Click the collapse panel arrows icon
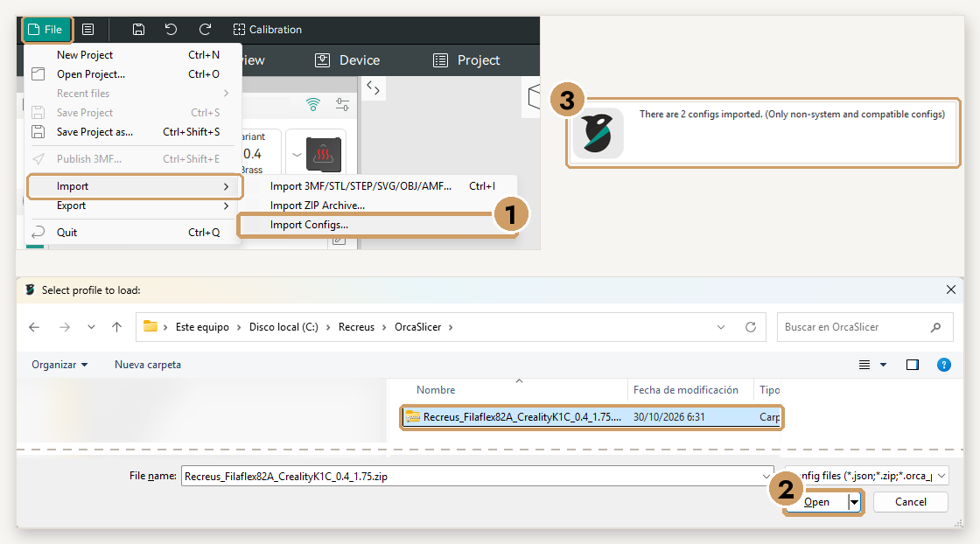This screenshot has width=980, height=544. pos(373,88)
